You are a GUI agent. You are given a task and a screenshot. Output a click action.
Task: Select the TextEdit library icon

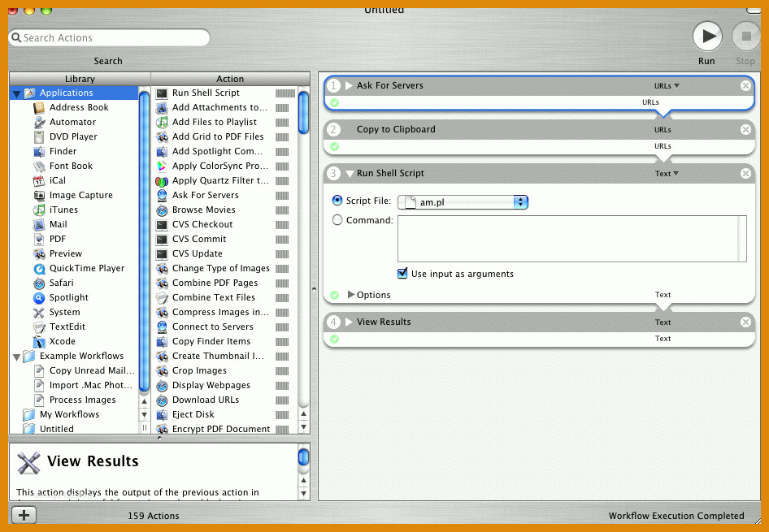tap(39, 327)
